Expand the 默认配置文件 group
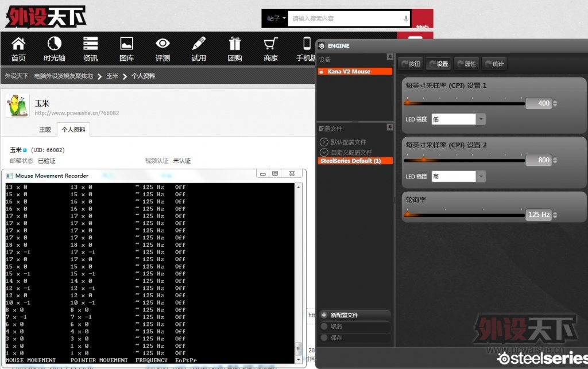Viewport: 588px width, 369px height. [x=324, y=142]
